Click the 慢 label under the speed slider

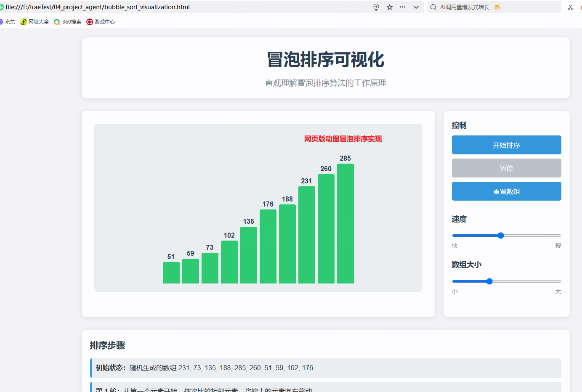point(558,246)
